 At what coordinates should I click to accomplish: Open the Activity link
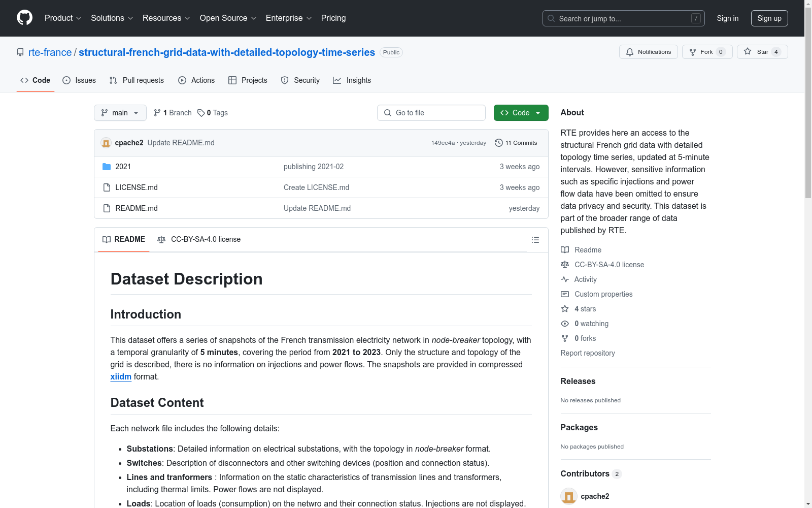click(x=579, y=279)
